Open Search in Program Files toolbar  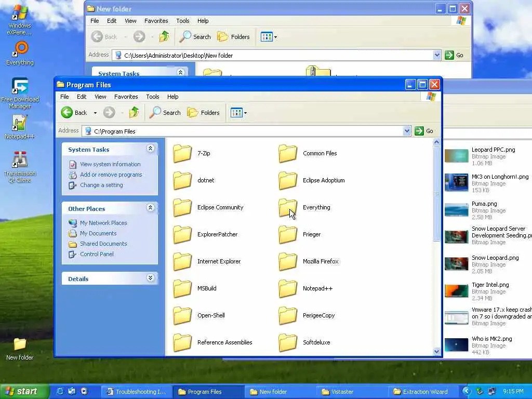[x=165, y=113]
